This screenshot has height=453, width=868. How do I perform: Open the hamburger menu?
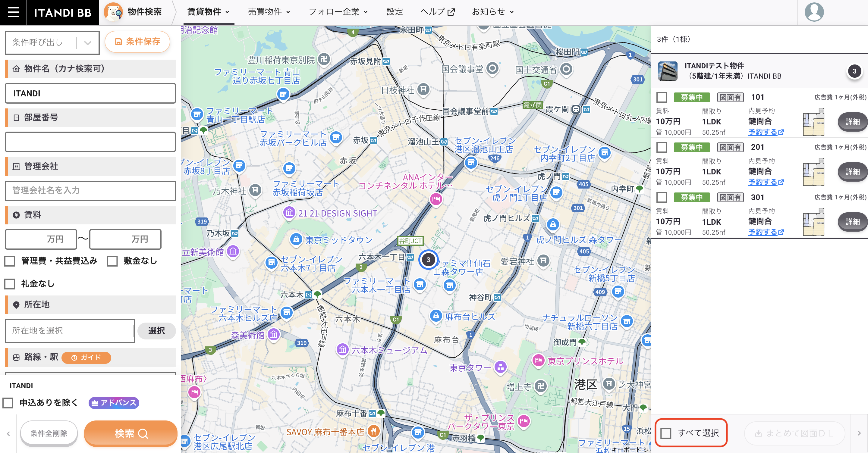(x=13, y=12)
